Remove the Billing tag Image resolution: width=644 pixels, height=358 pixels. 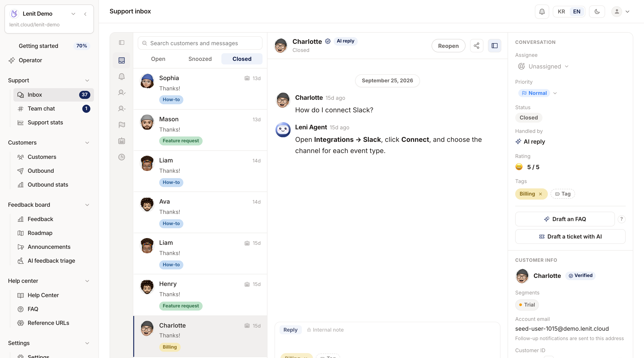point(540,194)
